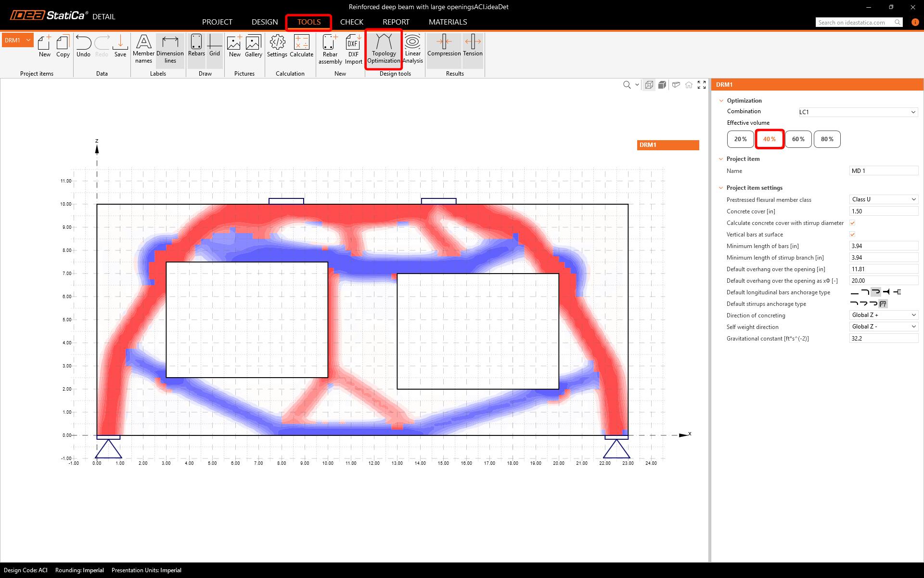Click the Concrete cover input field
Screen dimensions: 924x578
pos(883,211)
